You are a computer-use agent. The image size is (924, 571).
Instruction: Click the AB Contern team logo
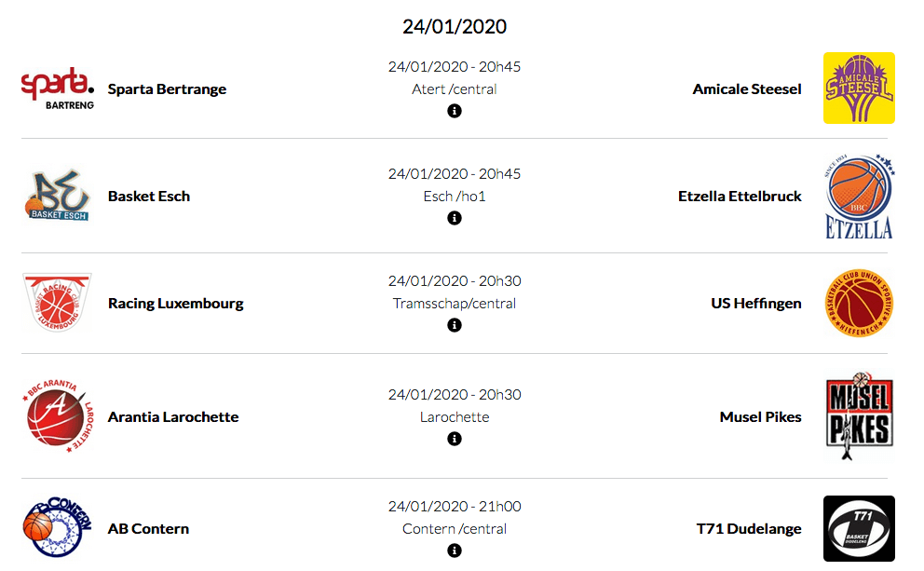click(x=57, y=528)
